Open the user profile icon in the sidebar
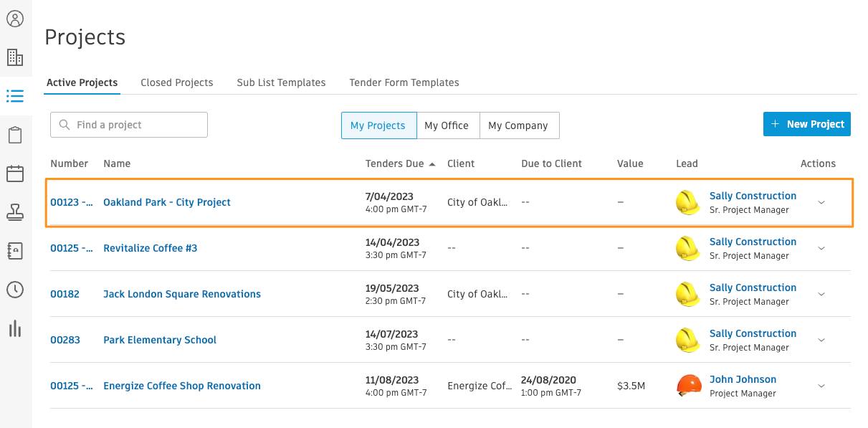 coord(15,19)
